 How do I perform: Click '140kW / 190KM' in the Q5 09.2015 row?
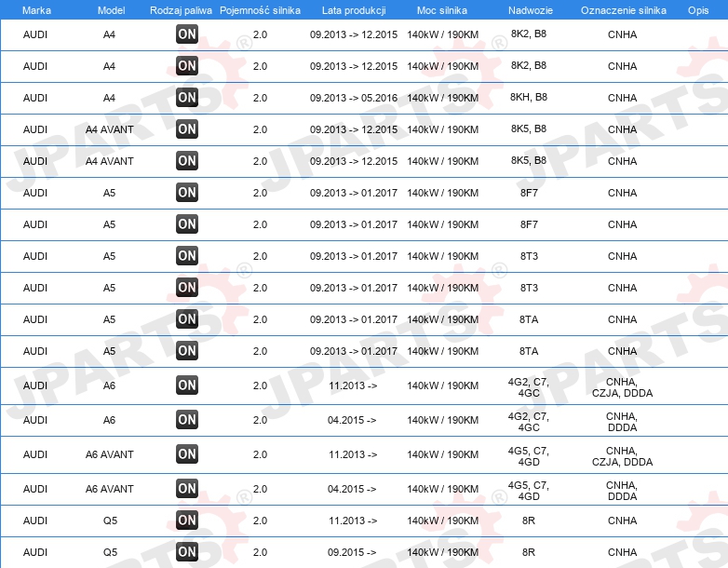[443, 552]
